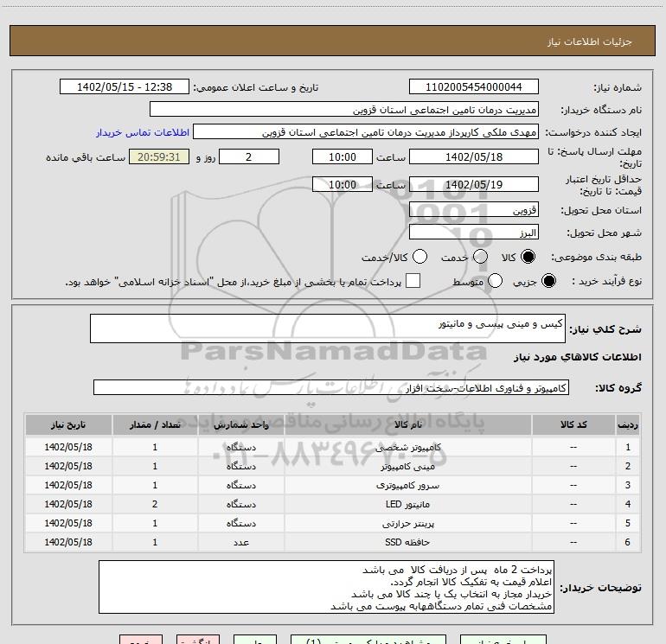Open the buyer contact info link
The width and height of the screenshot is (666, 644).
(x=143, y=132)
